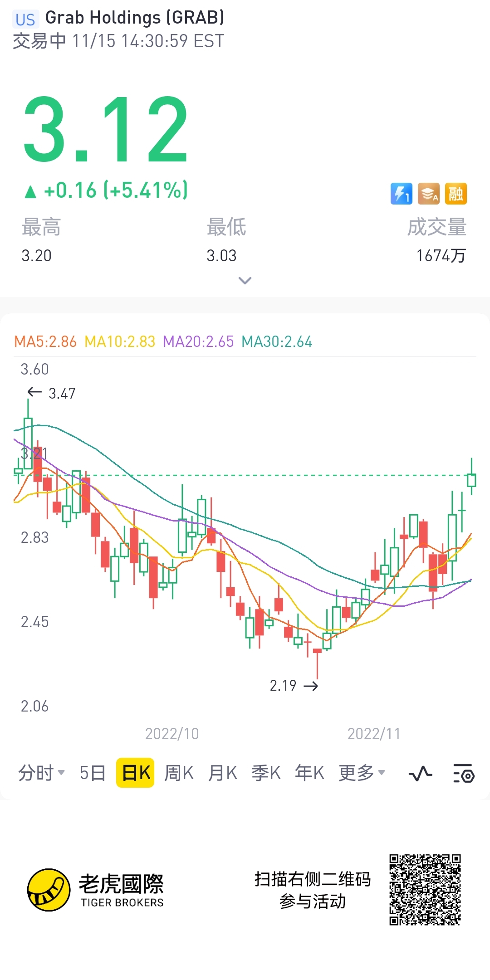Viewport: 490px width, 980px height.
Task: Tap the trading status 交易中 timestamp line
Action: (118, 41)
